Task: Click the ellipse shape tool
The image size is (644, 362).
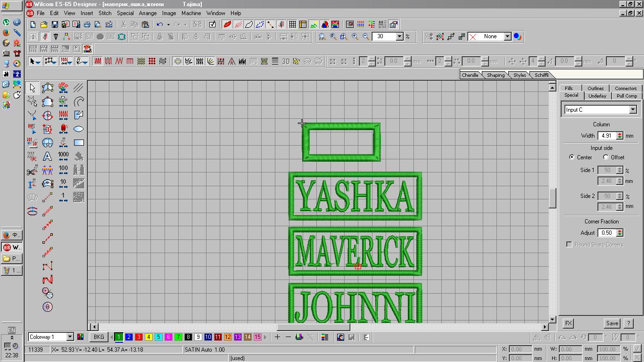Action: point(79,129)
